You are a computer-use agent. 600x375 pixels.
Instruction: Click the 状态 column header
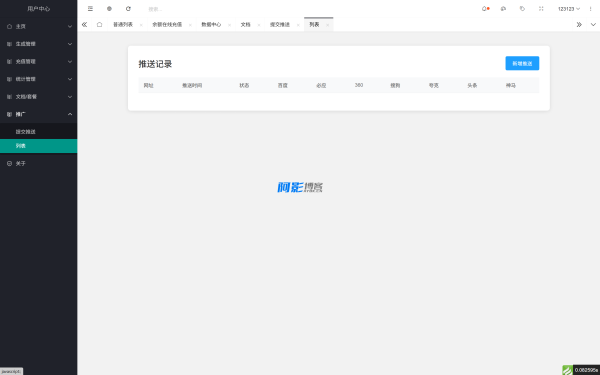(x=244, y=85)
